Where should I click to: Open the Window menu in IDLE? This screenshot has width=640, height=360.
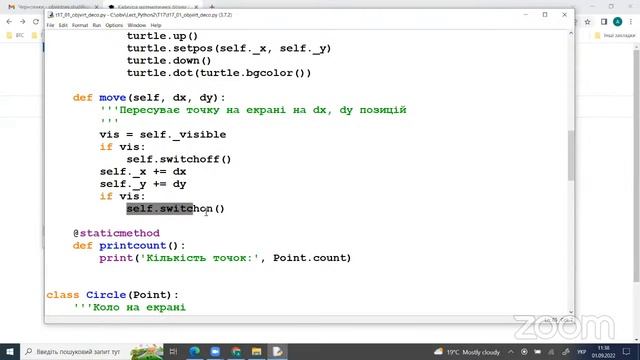tap(137, 25)
